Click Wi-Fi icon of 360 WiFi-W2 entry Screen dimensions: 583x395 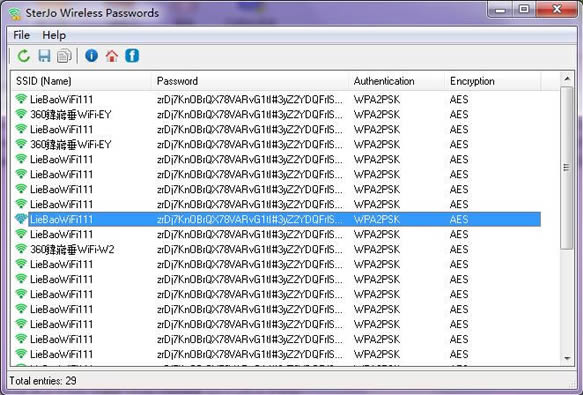[x=21, y=248]
